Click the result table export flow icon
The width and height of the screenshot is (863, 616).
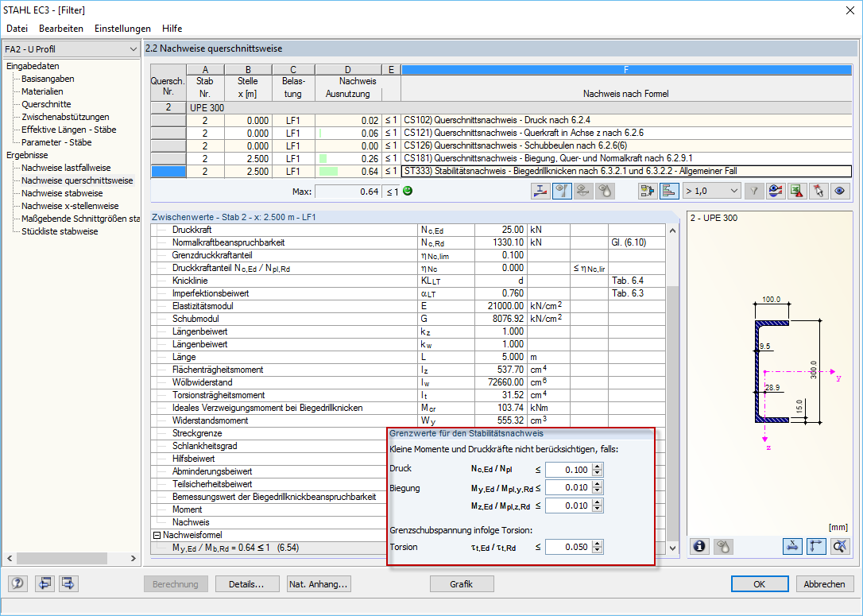click(648, 191)
